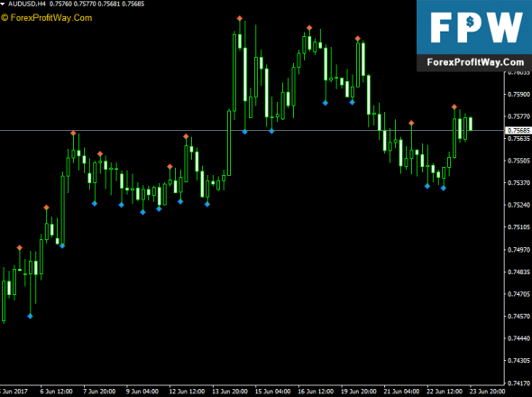Click the blue diamond marker at the chart's lowest low
Viewport: 532px width, 397px height.
coord(30,316)
